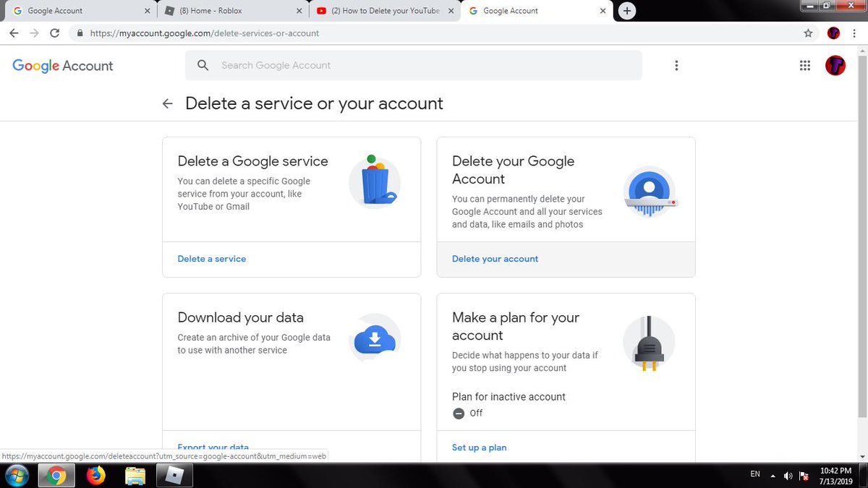Viewport: 868px width, 488px height.
Task: Click the Google Account logo
Action: pyautogui.click(x=63, y=66)
